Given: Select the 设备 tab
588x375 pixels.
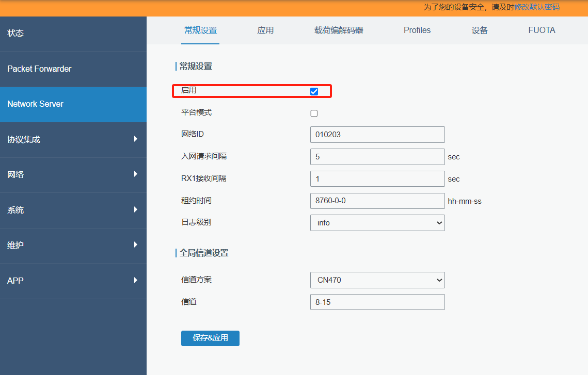Looking at the screenshot, I should tap(480, 30).
